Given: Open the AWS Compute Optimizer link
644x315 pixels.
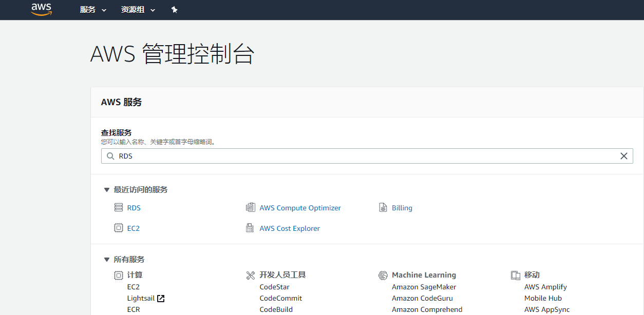Looking at the screenshot, I should [300, 208].
